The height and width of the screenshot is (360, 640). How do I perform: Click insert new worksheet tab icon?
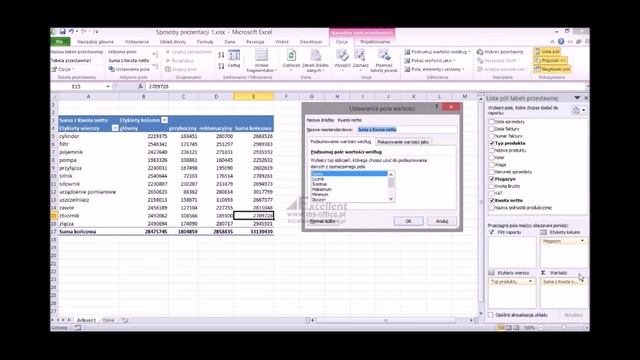point(125,320)
